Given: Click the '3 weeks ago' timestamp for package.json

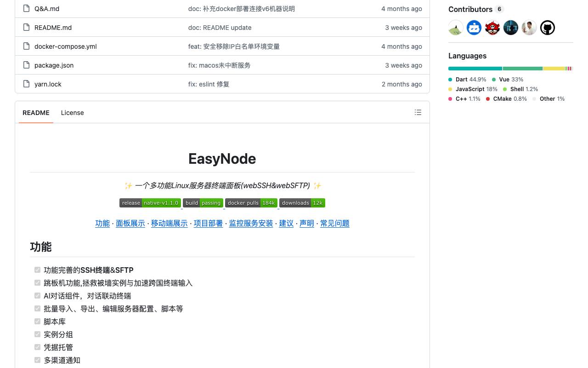Looking at the screenshot, I should coord(403,65).
